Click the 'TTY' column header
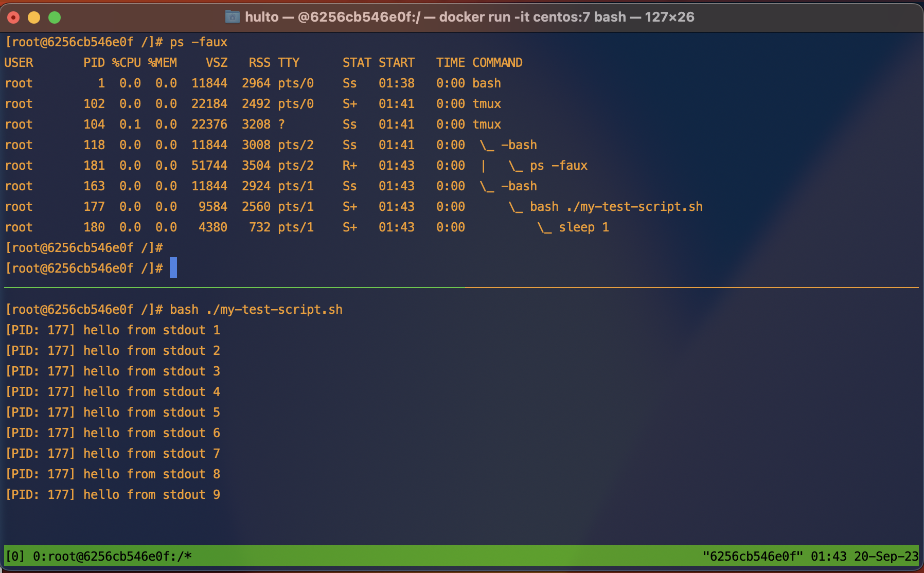 click(x=289, y=63)
